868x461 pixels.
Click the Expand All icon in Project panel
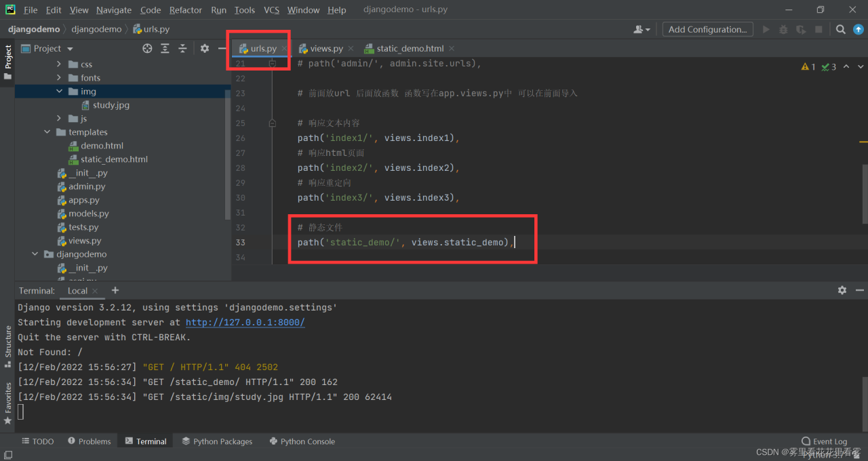(165, 48)
